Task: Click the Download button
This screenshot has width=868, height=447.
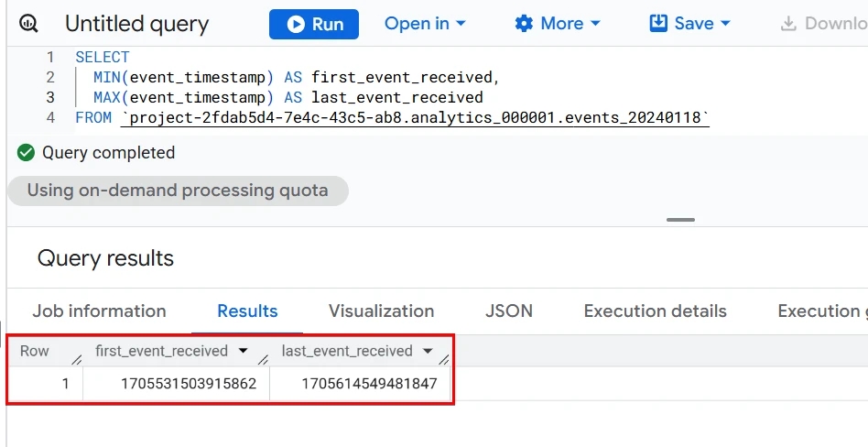Action: point(824,24)
